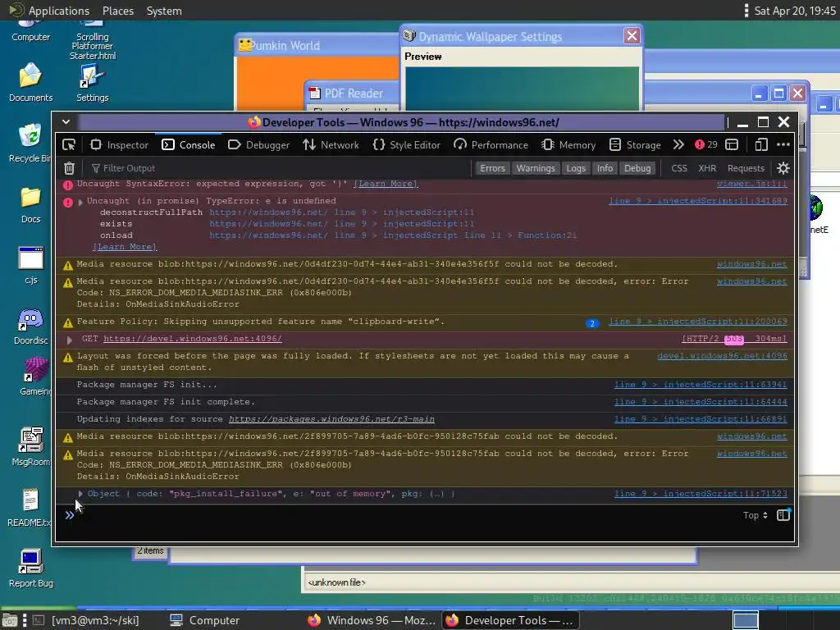Toggle the Requests filter
Viewport: 840px width, 630px height.
[746, 168]
